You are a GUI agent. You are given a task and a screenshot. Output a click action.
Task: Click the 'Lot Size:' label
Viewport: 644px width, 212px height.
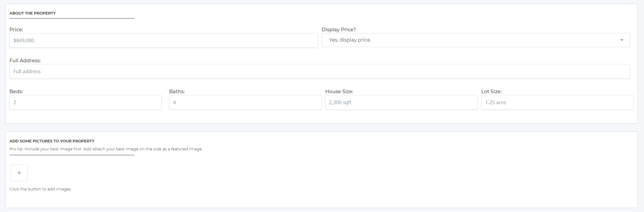pyautogui.click(x=491, y=91)
